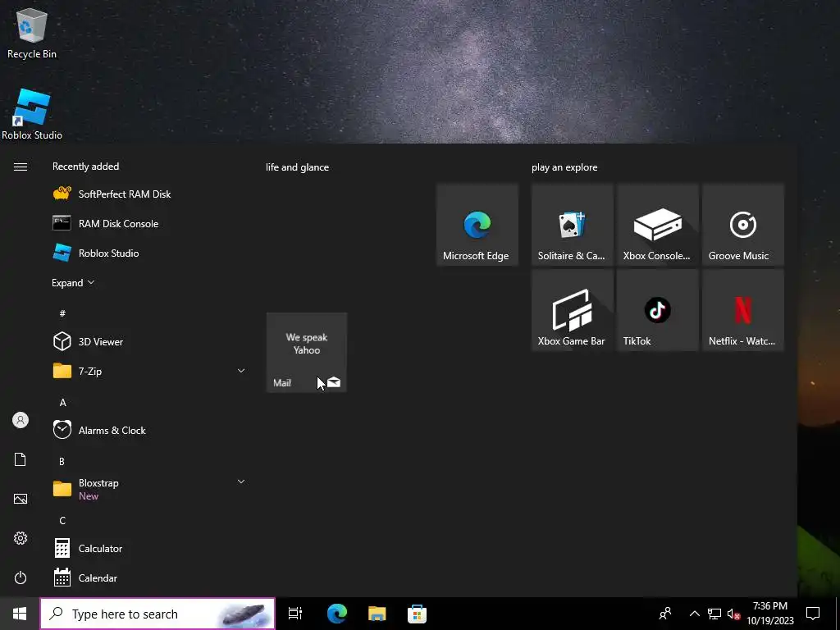The image size is (840, 630).
Task: Launch RAM Disk Console from app list
Action: 149,223
